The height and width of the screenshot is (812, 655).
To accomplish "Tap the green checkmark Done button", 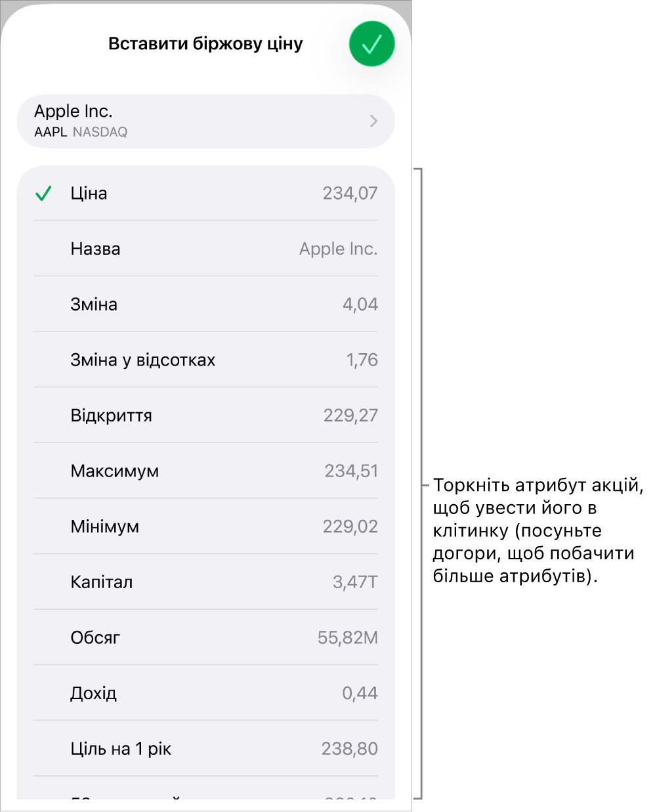I will click(x=371, y=44).
